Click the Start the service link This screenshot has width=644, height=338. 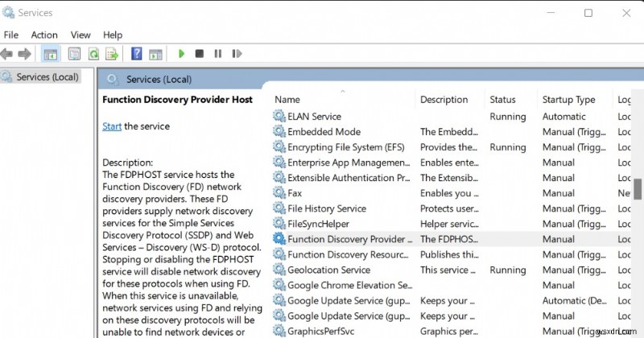[x=112, y=126]
